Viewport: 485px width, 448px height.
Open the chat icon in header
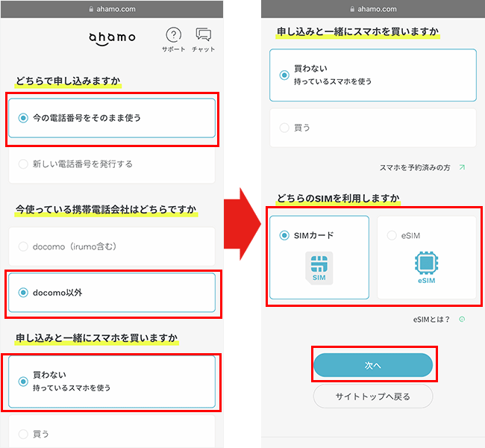coord(203,34)
